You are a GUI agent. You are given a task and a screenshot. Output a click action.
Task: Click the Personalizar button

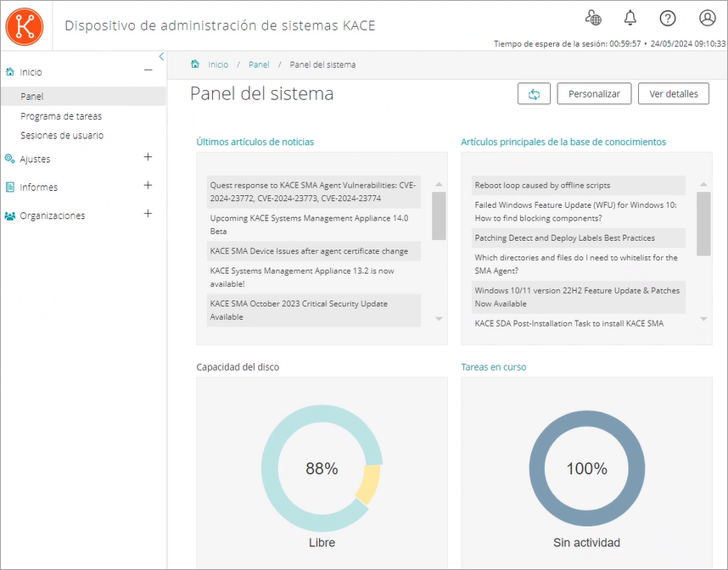(594, 94)
